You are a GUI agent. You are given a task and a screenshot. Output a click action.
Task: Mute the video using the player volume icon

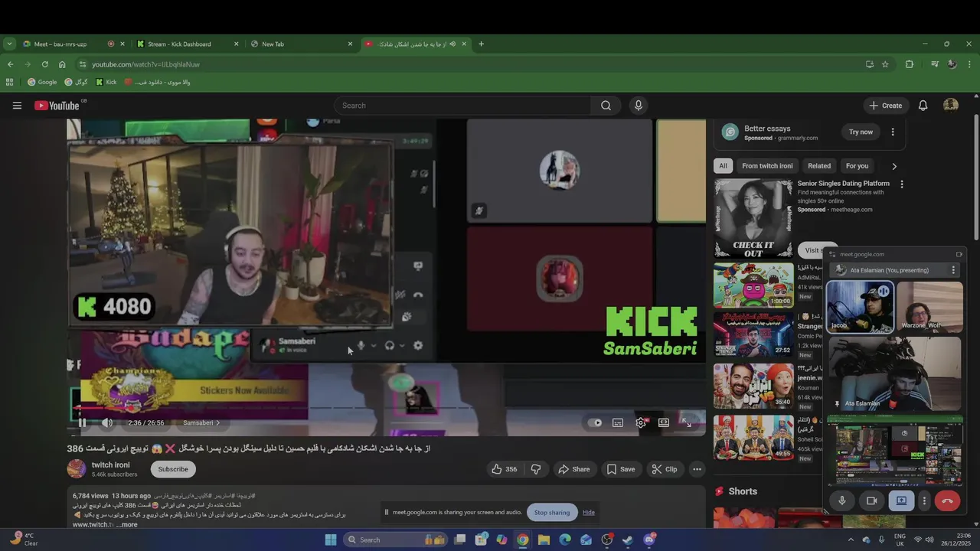coord(107,422)
